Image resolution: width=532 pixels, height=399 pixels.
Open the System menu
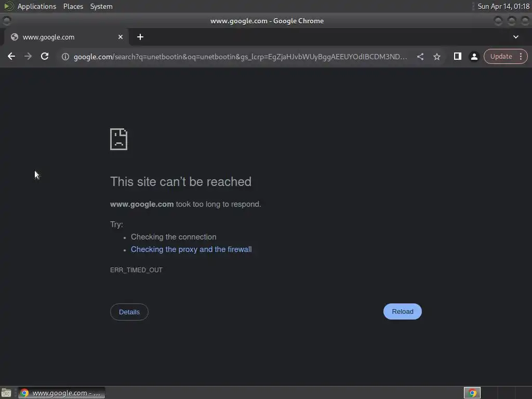tap(101, 6)
